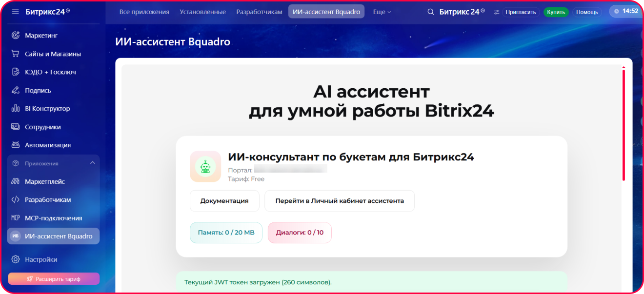The height and width of the screenshot is (294, 644).
Task: Click the BI Конструктор bar chart icon
Action: tap(16, 109)
